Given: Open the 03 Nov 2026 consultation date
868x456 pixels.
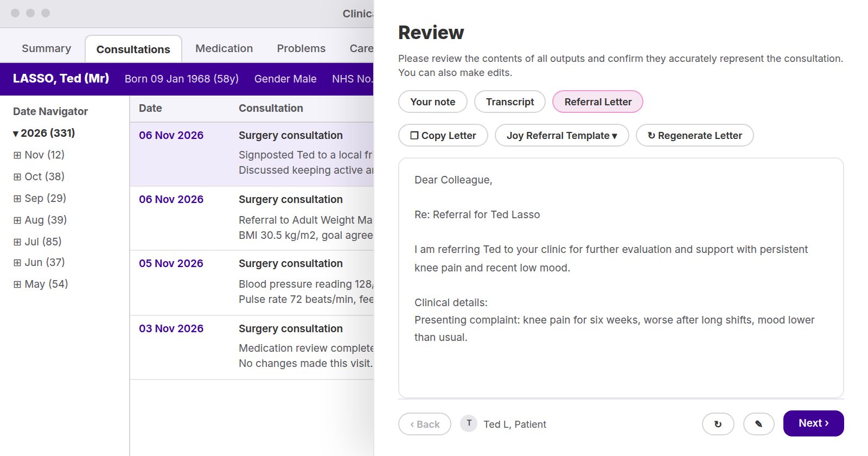Looking at the screenshot, I should [171, 328].
